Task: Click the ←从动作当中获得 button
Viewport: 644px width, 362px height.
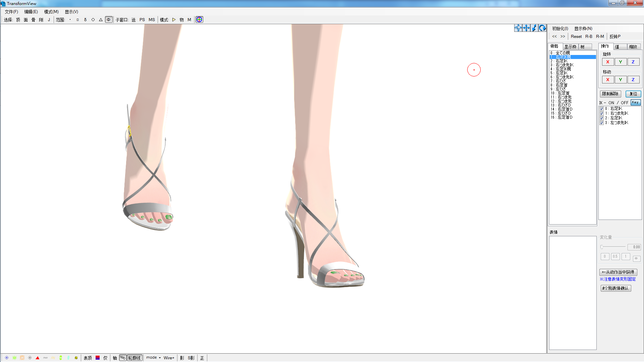Action: click(618, 272)
